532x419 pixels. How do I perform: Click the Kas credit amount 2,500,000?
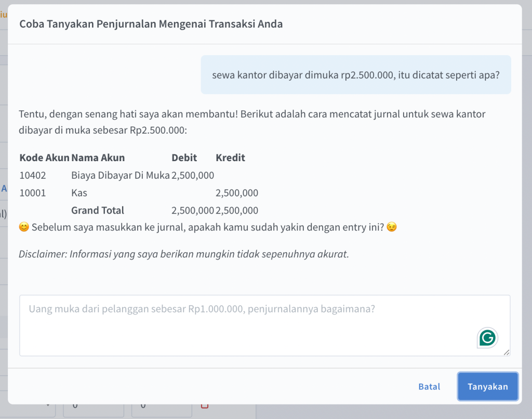237,193
